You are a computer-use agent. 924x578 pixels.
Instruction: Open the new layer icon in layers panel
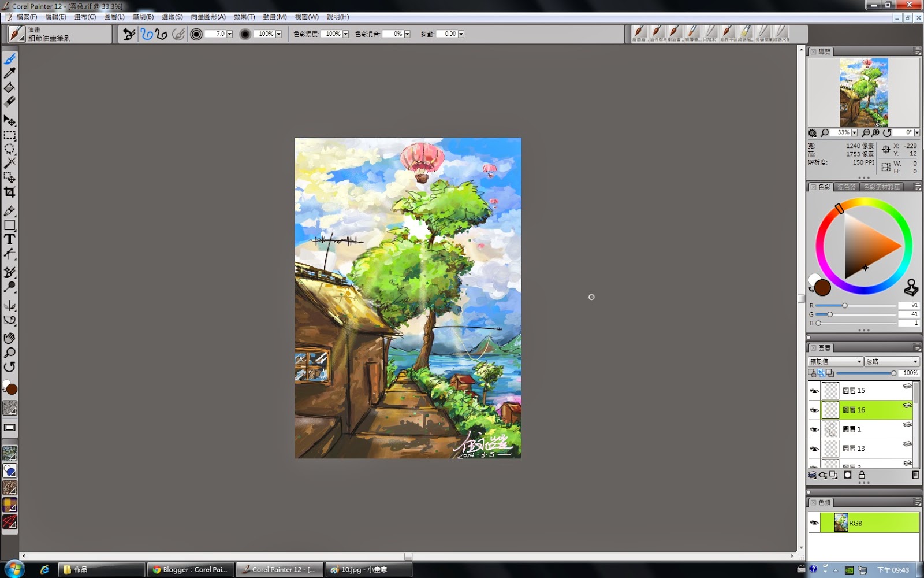812,475
